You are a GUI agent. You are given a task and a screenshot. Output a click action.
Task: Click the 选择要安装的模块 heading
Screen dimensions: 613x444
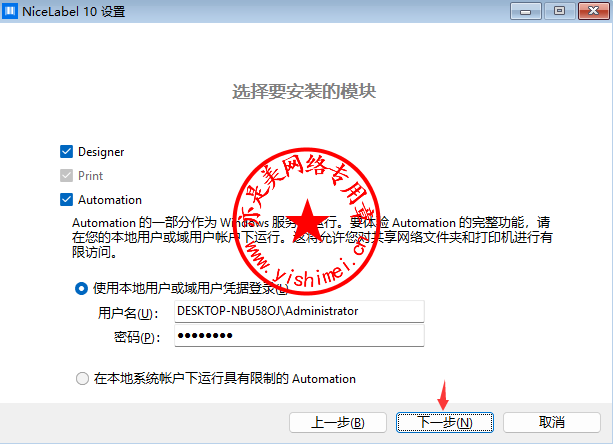(304, 92)
